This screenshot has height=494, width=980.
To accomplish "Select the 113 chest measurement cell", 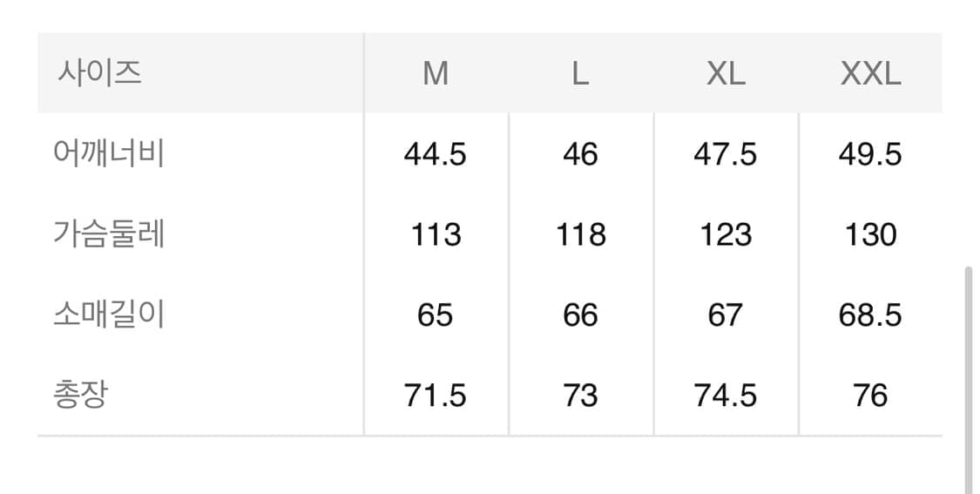I will pos(436,235).
